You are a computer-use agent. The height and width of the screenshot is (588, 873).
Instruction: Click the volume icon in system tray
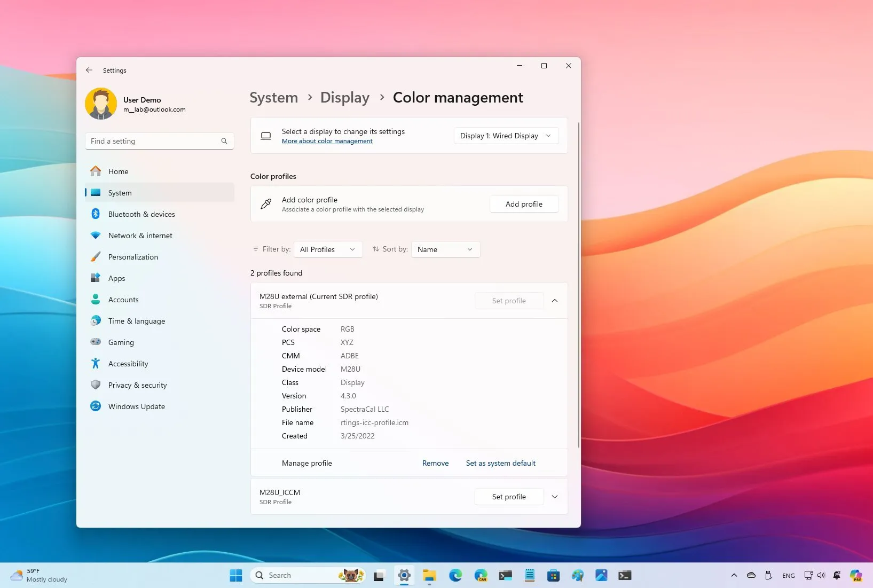coord(821,575)
